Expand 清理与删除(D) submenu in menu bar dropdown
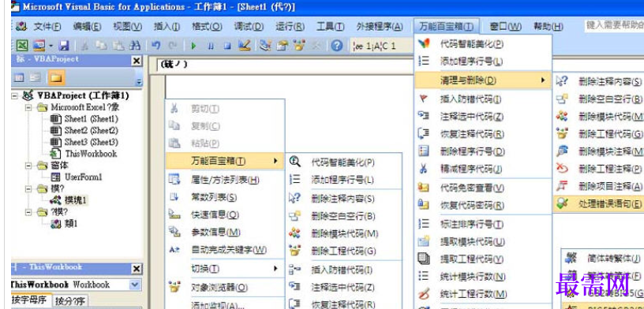The image size is (644, 309). pos(482,80)
